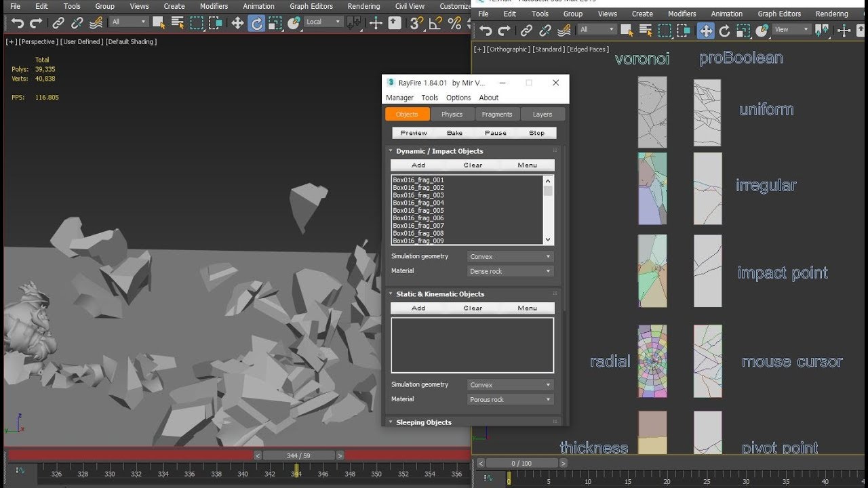
Task: Activate Select and Move in left window
Action: coord(237,23)
